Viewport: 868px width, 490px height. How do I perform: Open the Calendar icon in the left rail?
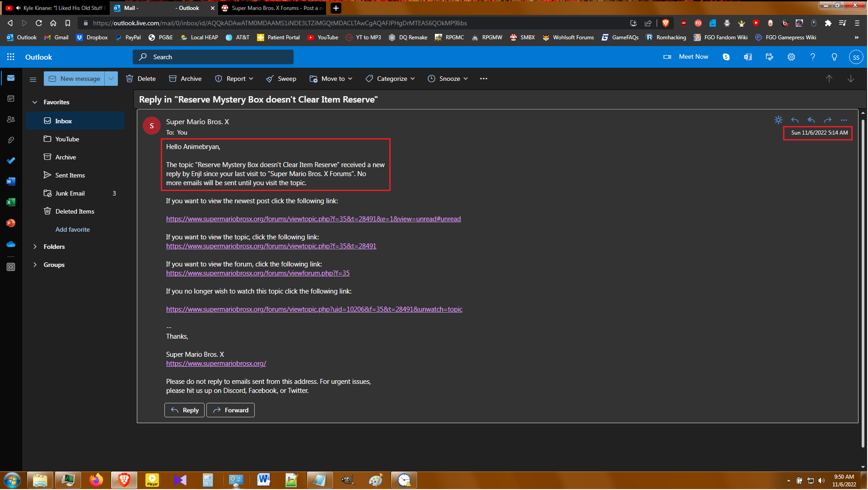point(11,98)
